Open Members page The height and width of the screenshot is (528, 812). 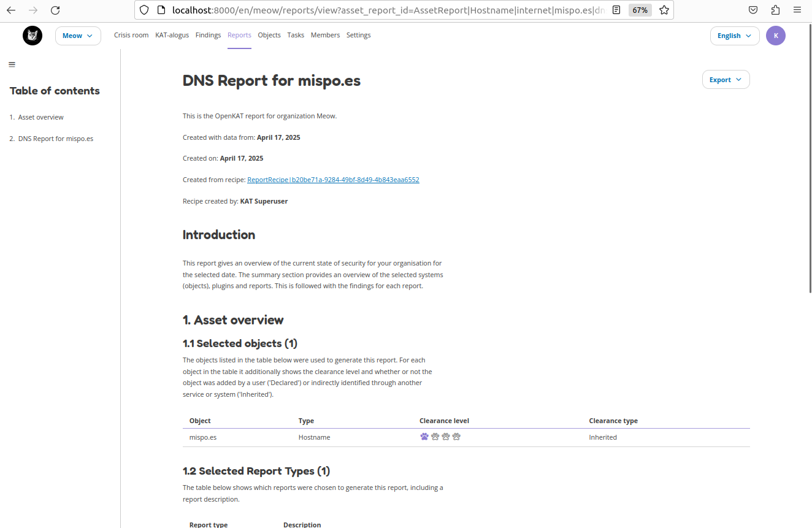pos(325,35)
